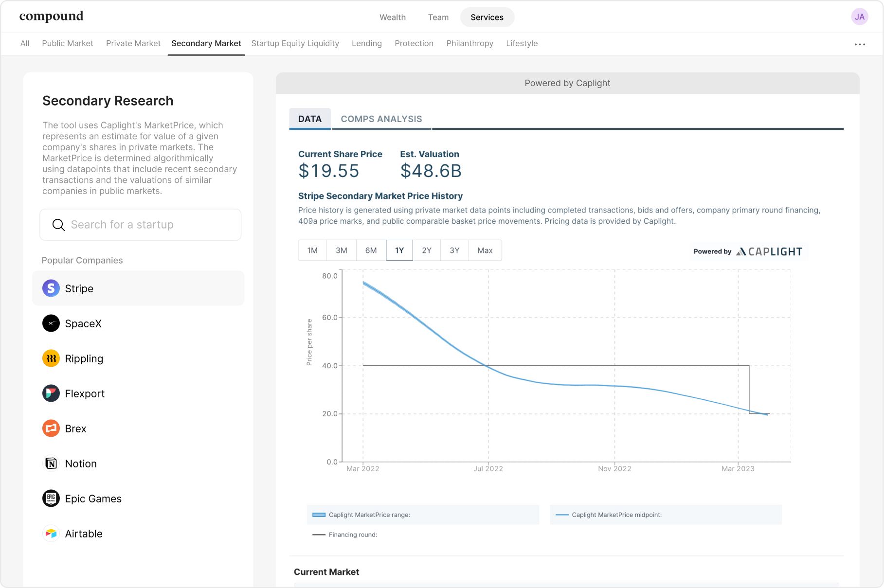Open Flexport via its logo icon
Viewport: 884px width, 588px height.
[x=51, y=393]
